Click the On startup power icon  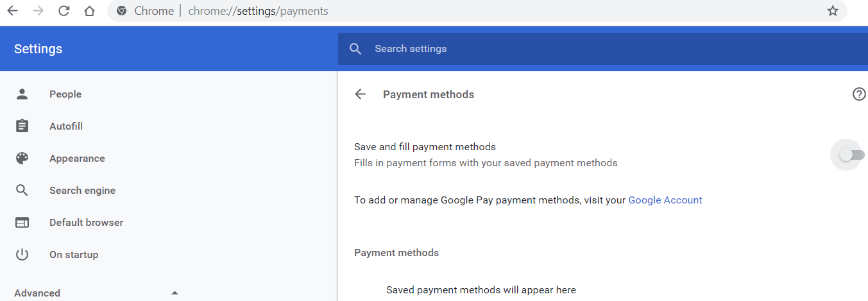(x=22, y=255)
